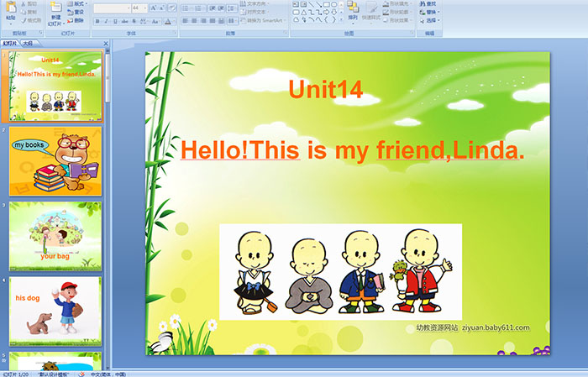Click the Decrease Indent icon
The height and width of the screenshot is (377, 588).
(x=213, y=8)
